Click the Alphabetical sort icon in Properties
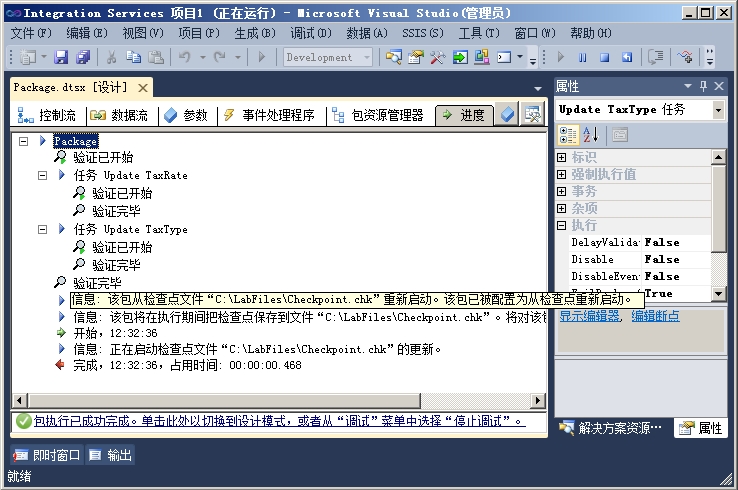Viewport: 738px width, 490px height. tap(591, 135)
